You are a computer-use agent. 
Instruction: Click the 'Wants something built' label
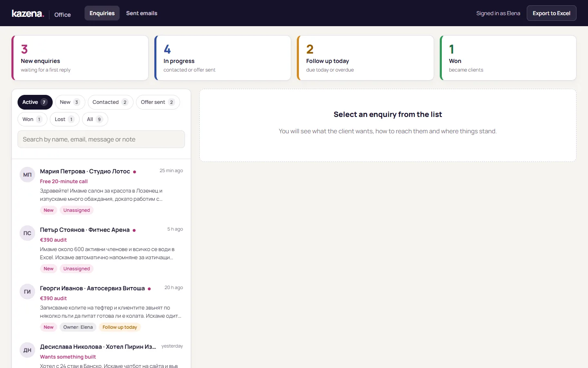coord(68,357)
